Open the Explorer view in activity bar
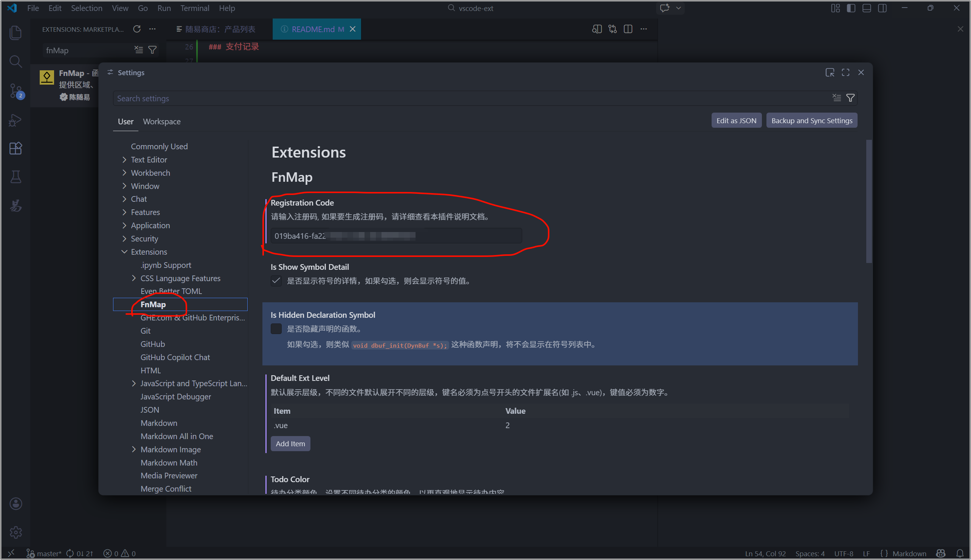Screen dimensions: 971x560 16,33
